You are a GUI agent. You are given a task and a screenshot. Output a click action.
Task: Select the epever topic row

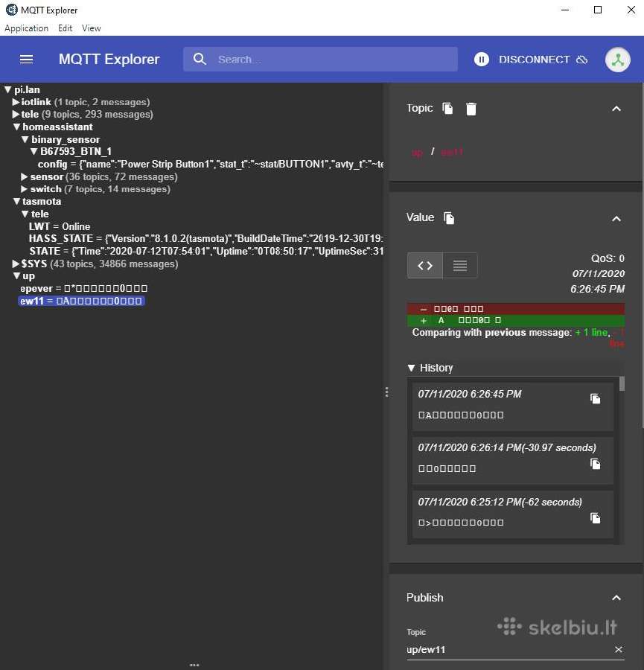coord(84,288)
